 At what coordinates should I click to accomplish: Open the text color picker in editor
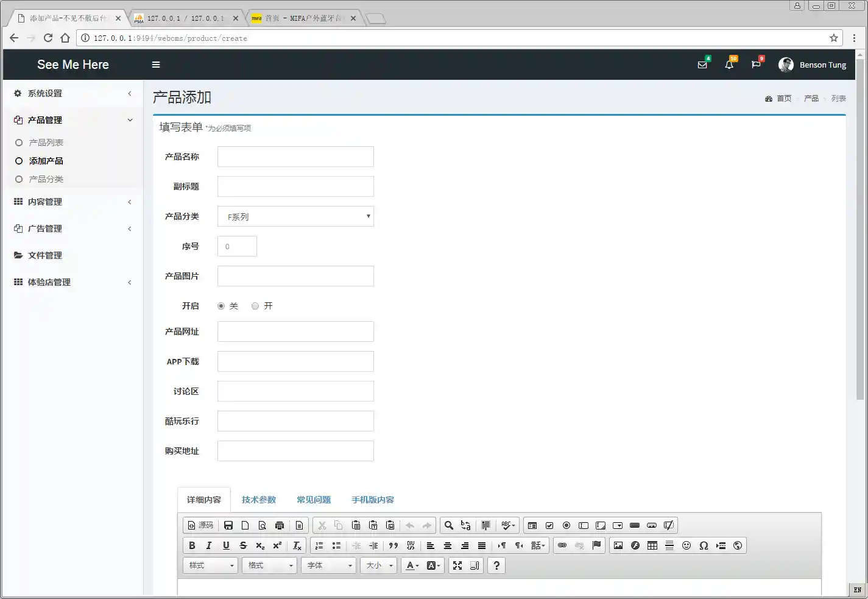(412, 565)
